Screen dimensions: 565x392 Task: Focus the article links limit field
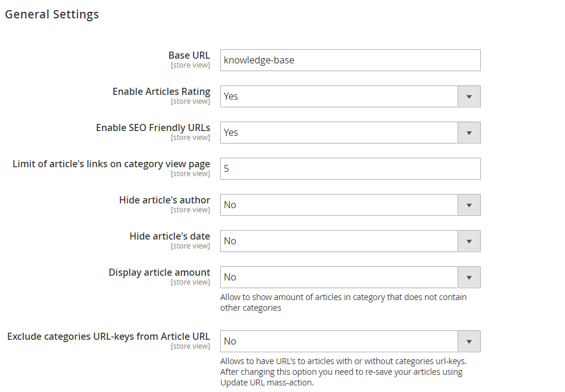pyautogui.click(x=350, y=169)
